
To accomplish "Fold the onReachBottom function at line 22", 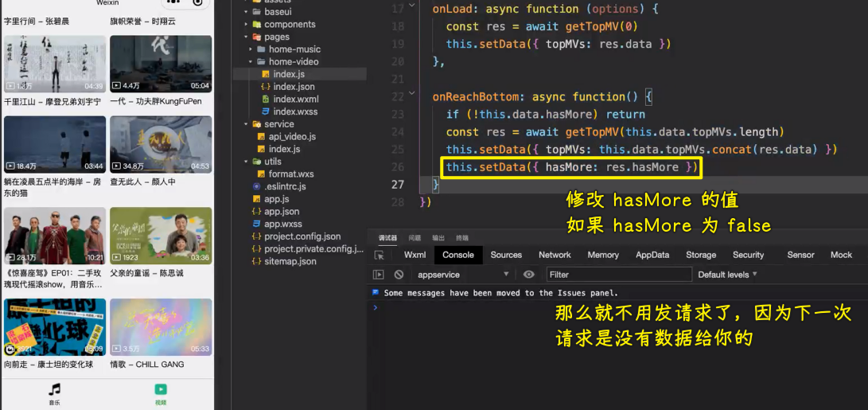I will point(411,94).
